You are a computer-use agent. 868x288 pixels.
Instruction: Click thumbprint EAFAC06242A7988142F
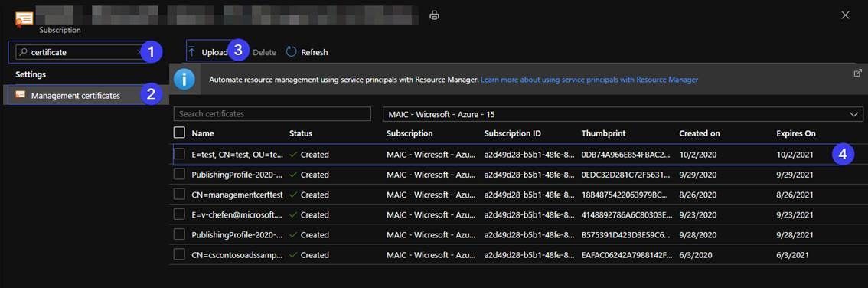[x=627, y=255]
